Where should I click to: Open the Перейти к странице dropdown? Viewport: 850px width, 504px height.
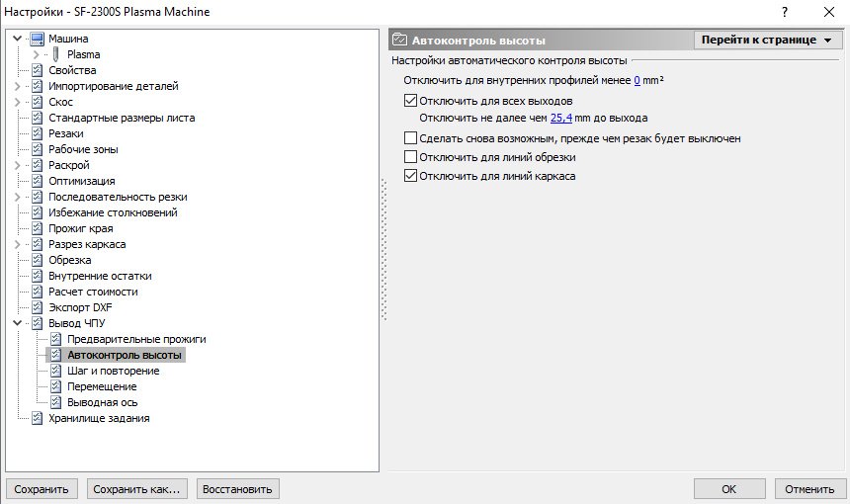[x=768, y=41]
